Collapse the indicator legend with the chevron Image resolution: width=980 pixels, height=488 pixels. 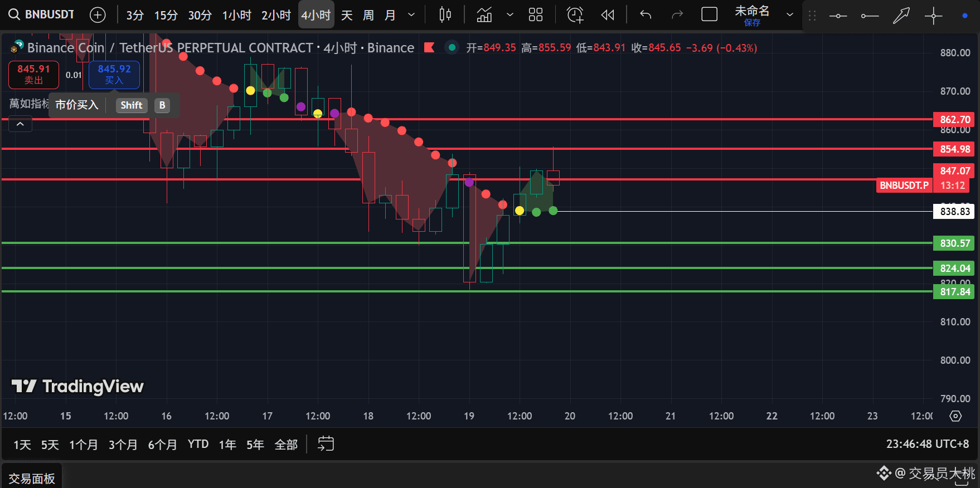[x=20, y=124]
